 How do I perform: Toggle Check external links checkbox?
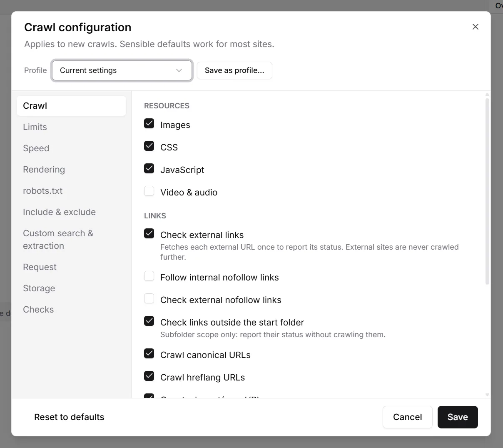[149, 233]
